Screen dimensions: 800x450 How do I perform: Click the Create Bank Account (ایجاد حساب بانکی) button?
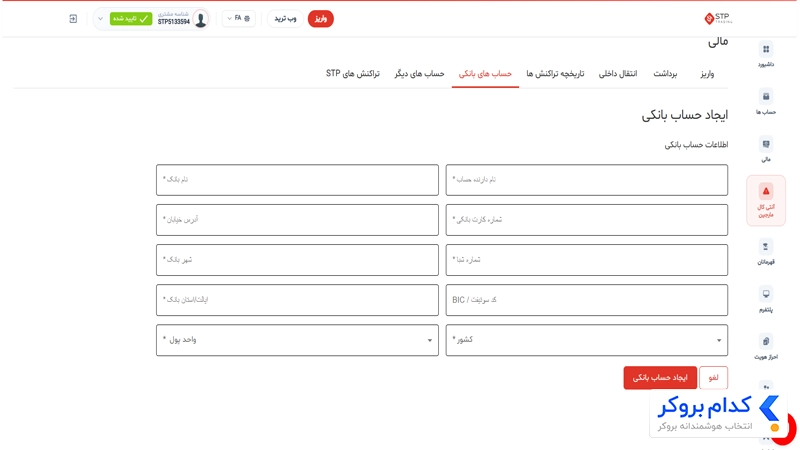coord(660,378)
